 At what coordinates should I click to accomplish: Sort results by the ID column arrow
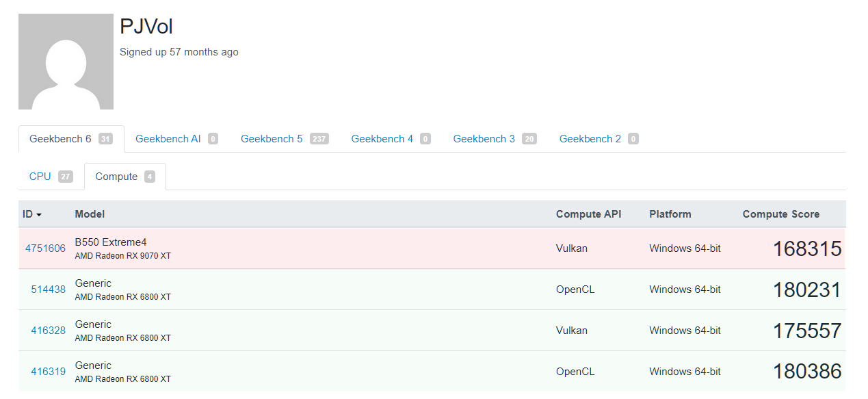click(x=39, y=215)
